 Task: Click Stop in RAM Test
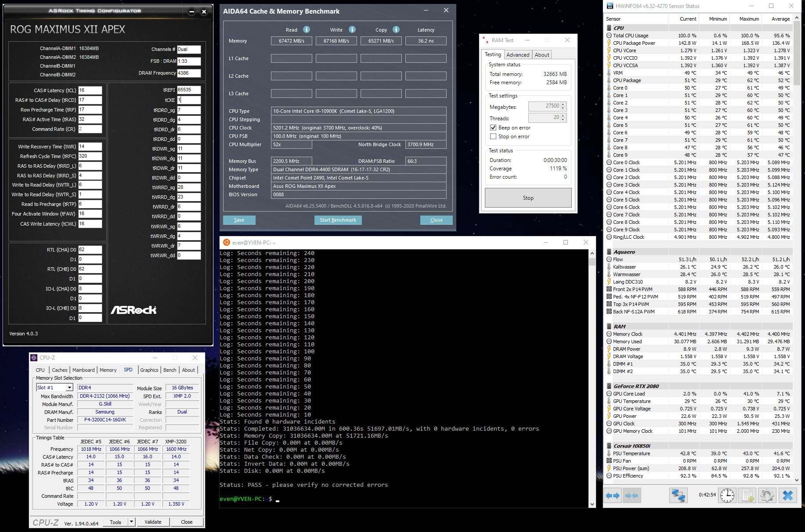click(528, 198)
